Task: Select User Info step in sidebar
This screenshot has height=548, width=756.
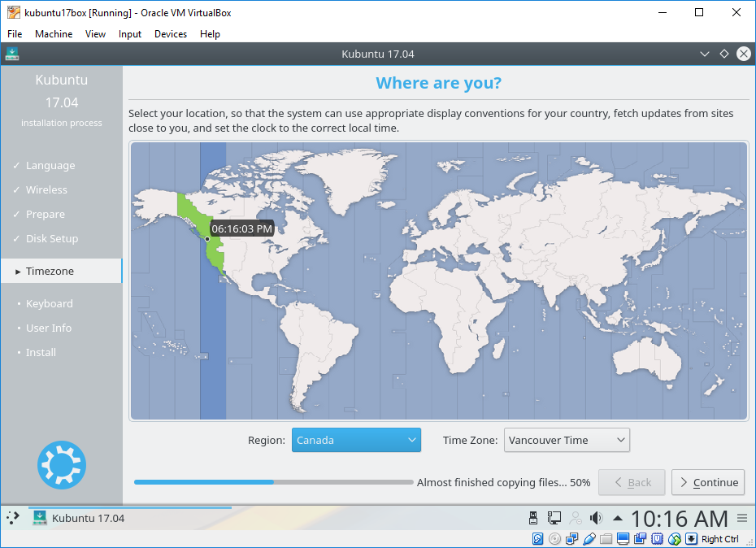Action: [x=49, y=328]
